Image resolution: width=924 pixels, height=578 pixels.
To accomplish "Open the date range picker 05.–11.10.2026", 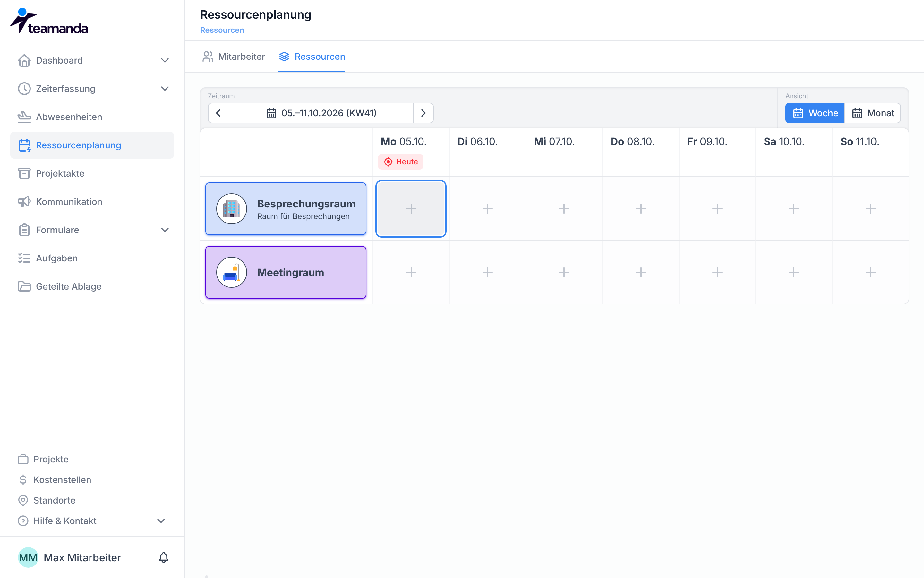I will point(321,113).
